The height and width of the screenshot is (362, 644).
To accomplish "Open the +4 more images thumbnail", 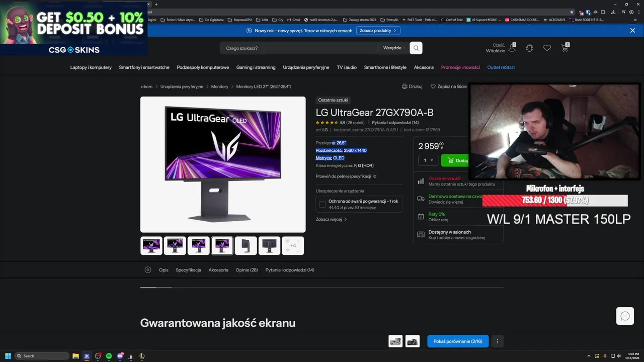I will coord(293,245).
